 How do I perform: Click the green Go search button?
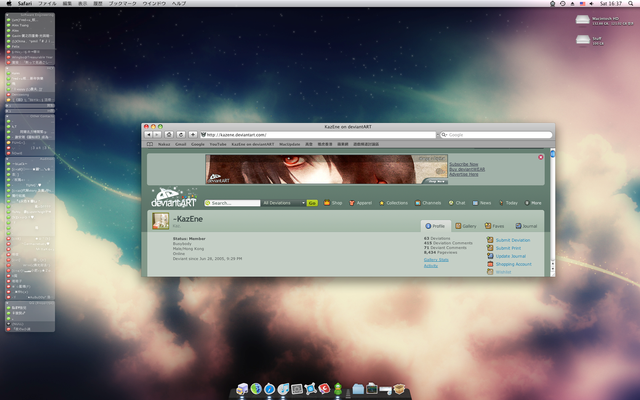[312, 203]
